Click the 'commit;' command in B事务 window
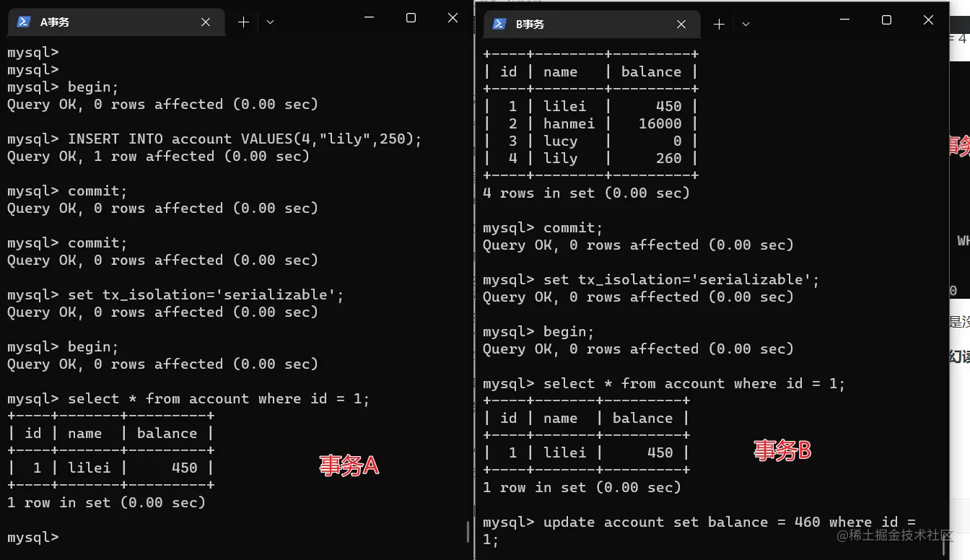Viewport: 970px width, 560px height. point(573,227)
